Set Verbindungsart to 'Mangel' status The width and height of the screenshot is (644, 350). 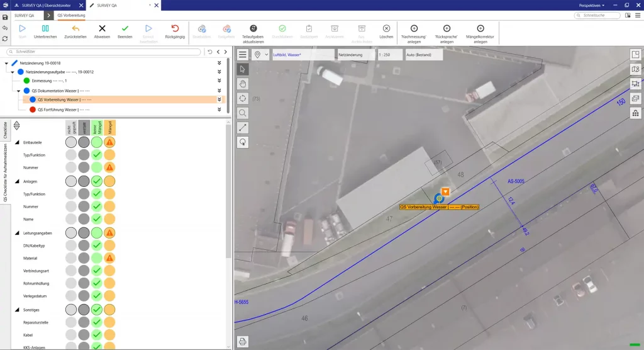(x=109, y=271)
